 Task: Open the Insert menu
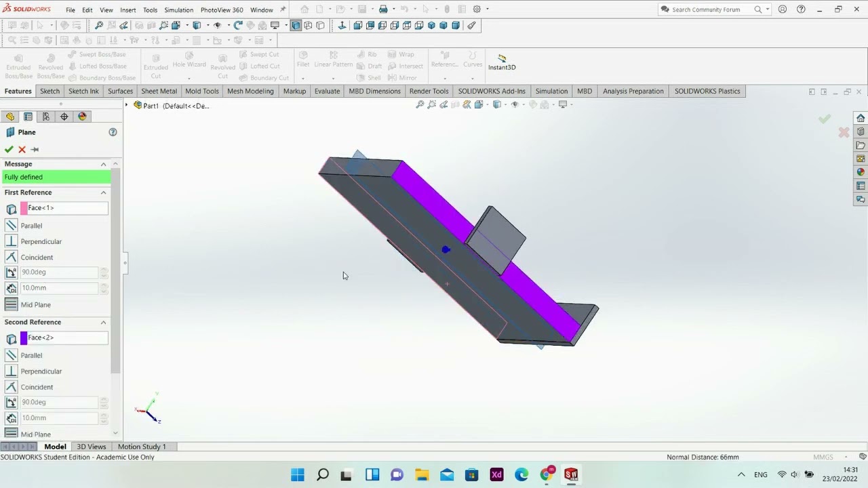127,10
